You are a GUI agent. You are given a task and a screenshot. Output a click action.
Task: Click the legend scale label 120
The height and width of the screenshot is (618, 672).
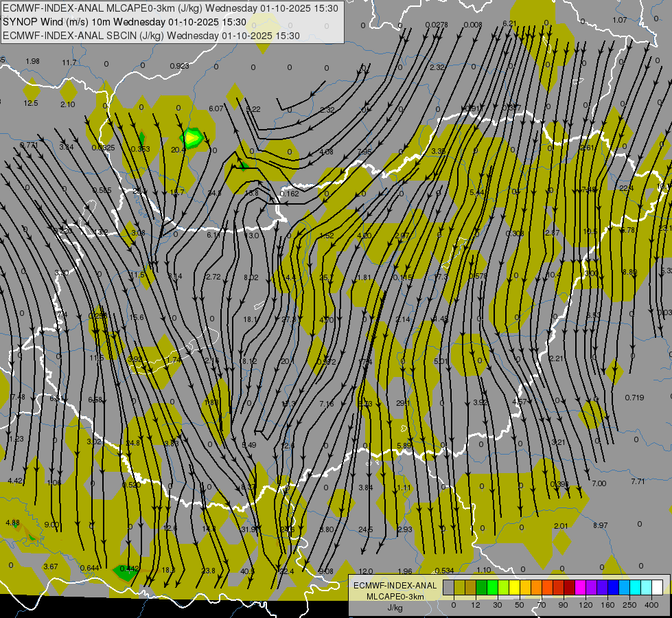pyautogui.click(x=586, y=605)
